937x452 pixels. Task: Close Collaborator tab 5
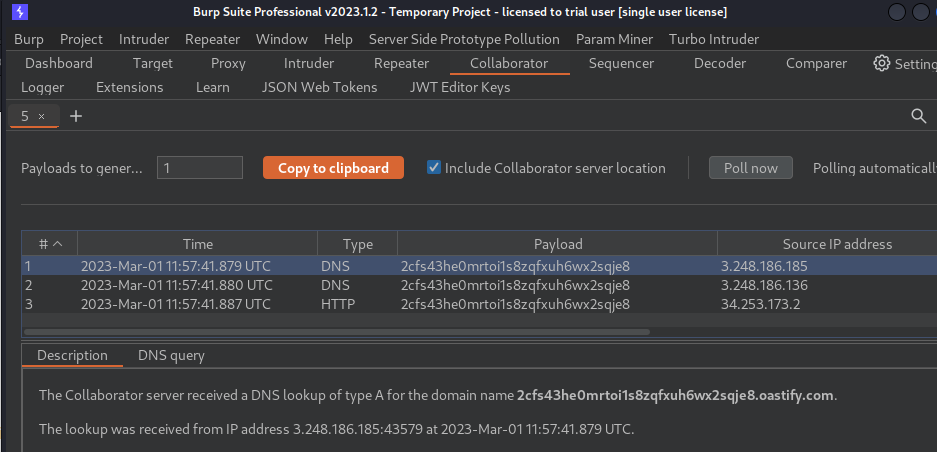[x=41, y=117]
